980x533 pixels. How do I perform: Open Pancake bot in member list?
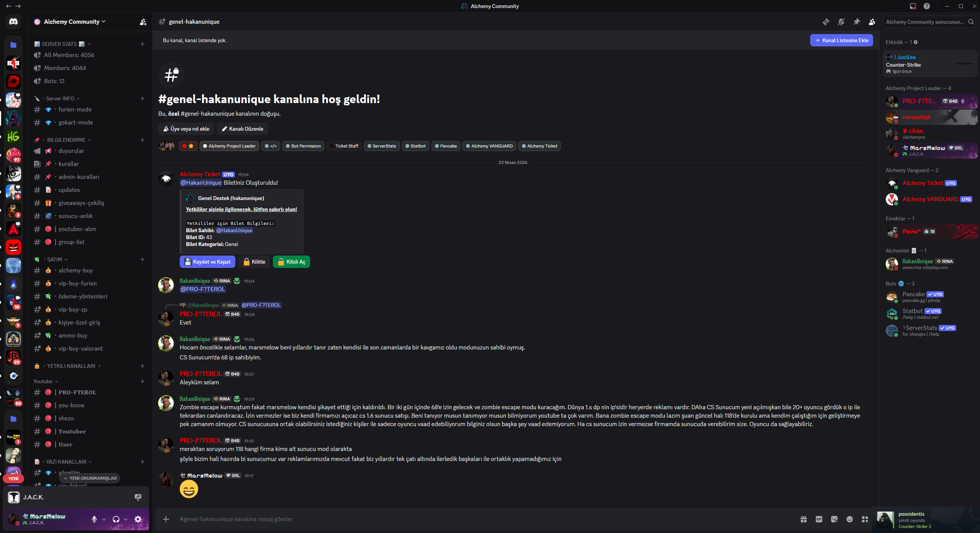pyautogui.click(x=931, y=297)
